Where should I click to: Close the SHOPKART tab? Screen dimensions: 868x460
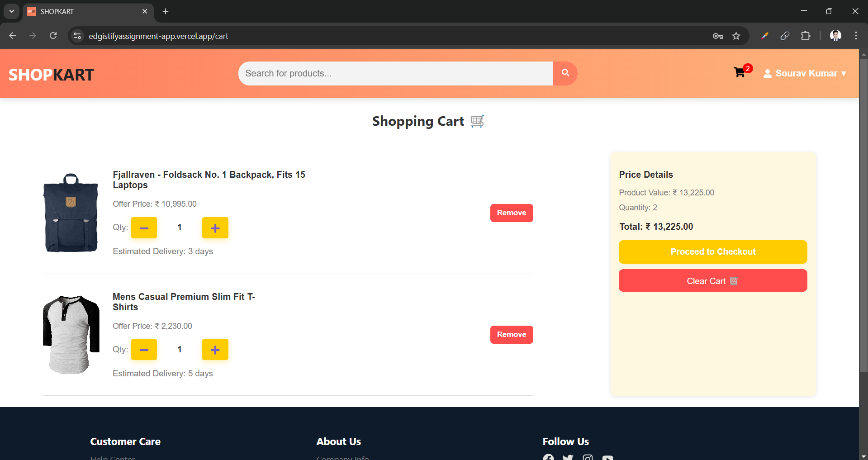(145, 11)
